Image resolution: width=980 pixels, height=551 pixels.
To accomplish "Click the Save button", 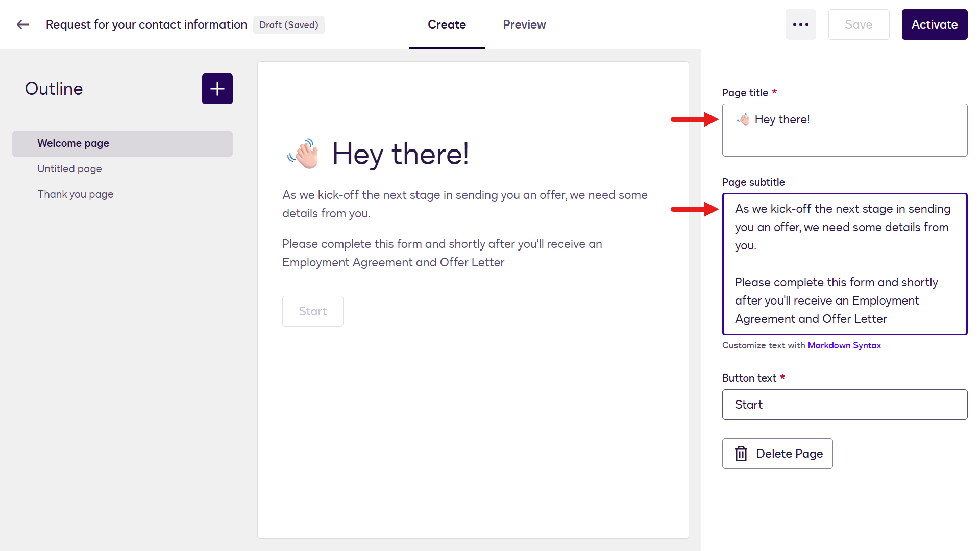I will (859, 24).
